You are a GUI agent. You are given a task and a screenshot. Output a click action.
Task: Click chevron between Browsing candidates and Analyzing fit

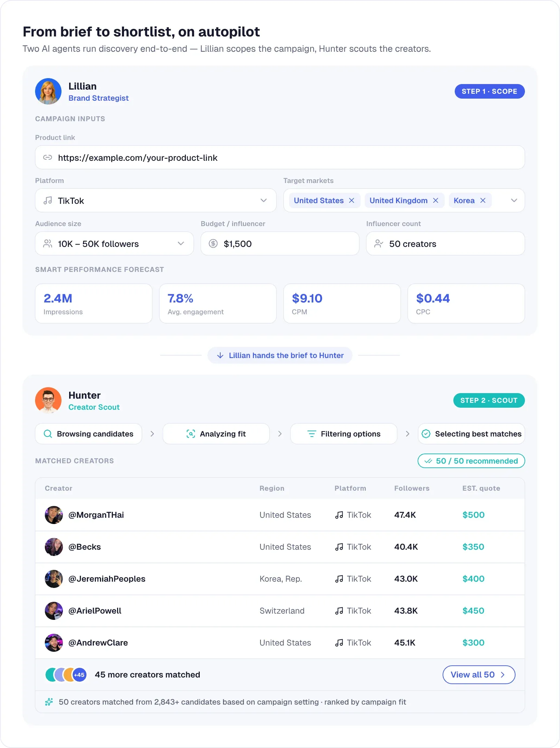click(x=152, y=434)
